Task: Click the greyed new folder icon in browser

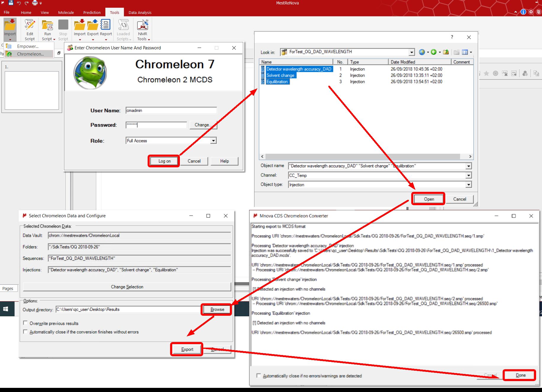Action: point(456,52)
